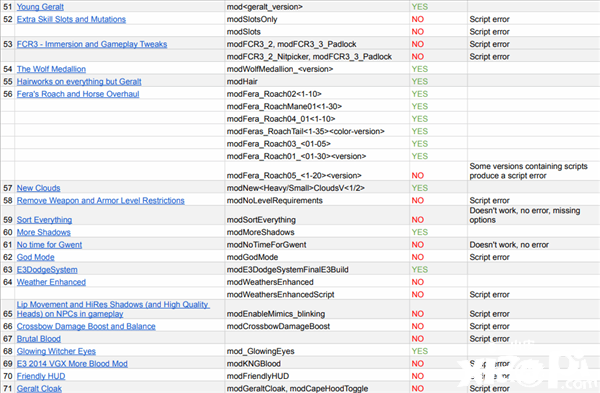Open Extra Skill Slots and Mutations link
This screenshot has width=600, height=393.
(x=71, y=19)
